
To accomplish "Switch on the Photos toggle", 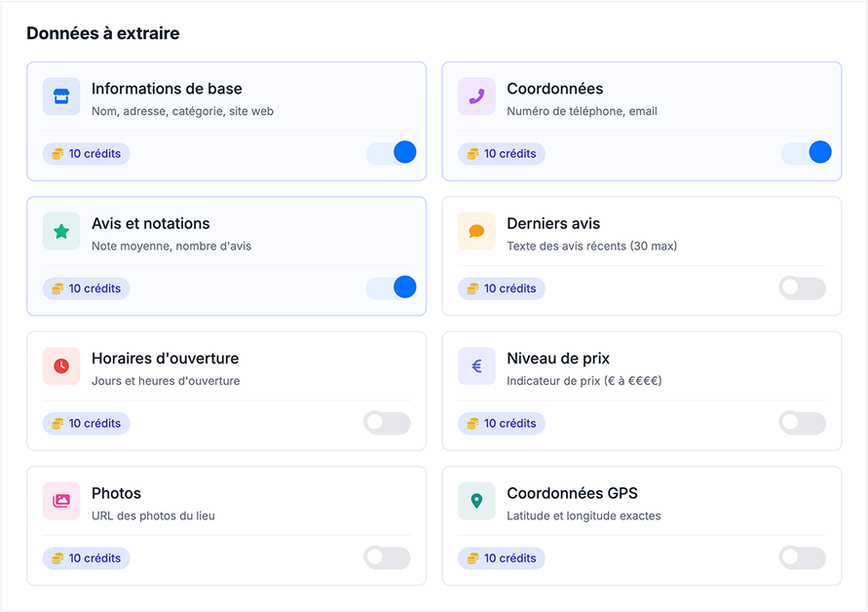I will (387, 557).
